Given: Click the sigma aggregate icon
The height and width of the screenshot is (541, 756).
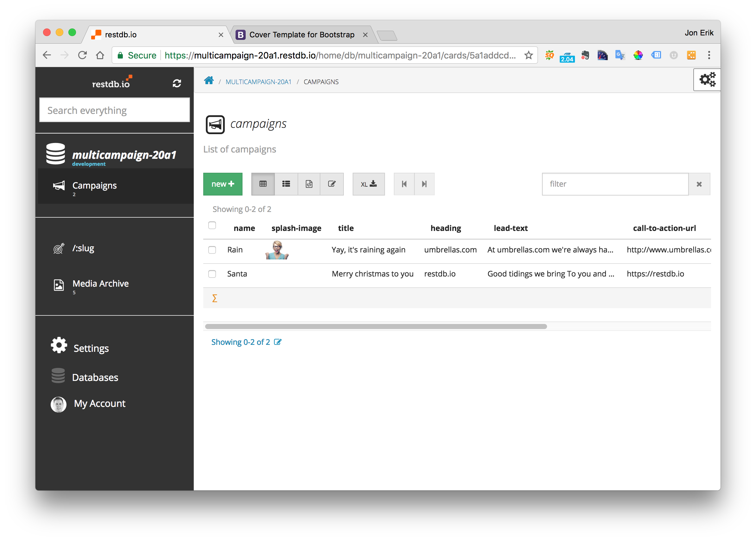Looking at the screenshot, I should pos(215,298).
